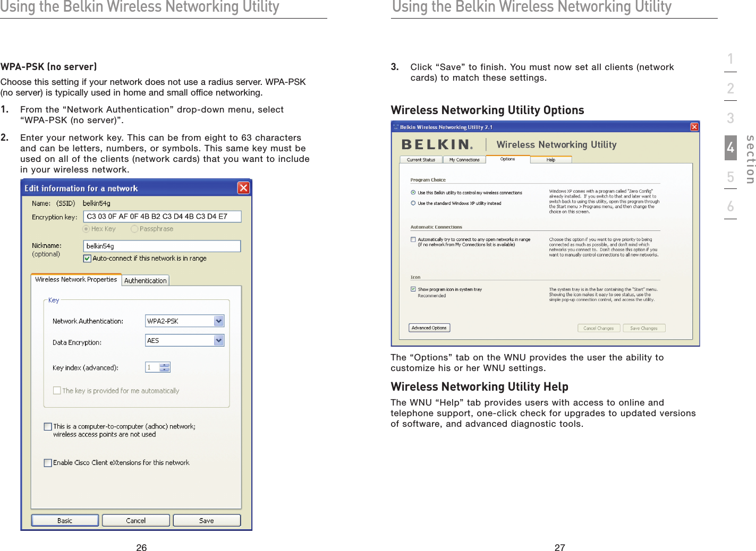The height and width of the screenshot is (551, 756).
Task: Go to section 5 in side index
Action: (x=730, y=177)
